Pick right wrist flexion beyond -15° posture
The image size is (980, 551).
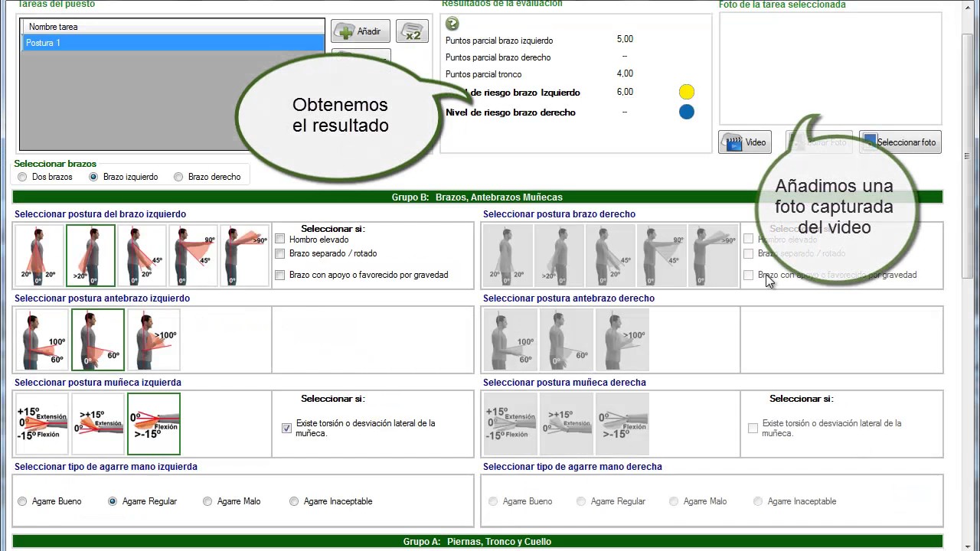pyautogui.click(x=622, y=424)
